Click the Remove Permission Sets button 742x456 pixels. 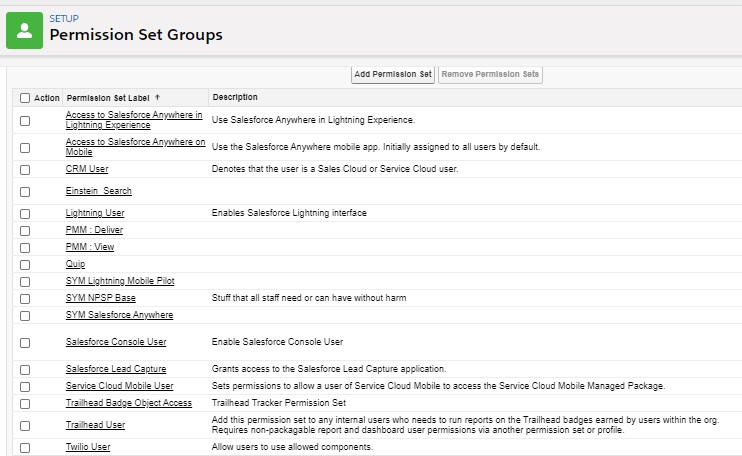[x=490, y=74]
